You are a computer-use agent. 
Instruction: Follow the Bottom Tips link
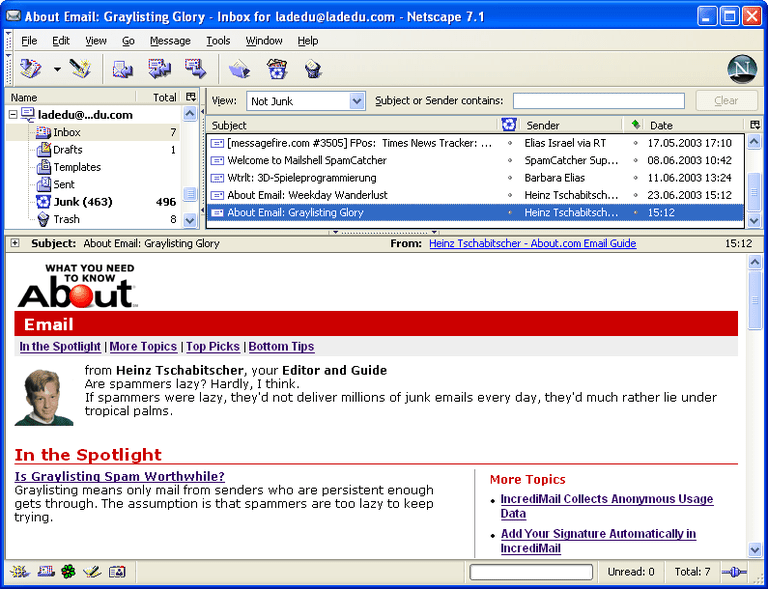coord(281,346)
